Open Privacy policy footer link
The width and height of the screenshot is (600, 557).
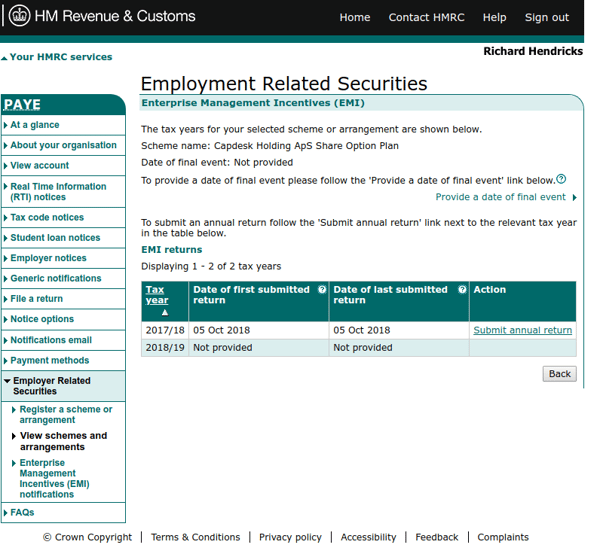(290, 537)
